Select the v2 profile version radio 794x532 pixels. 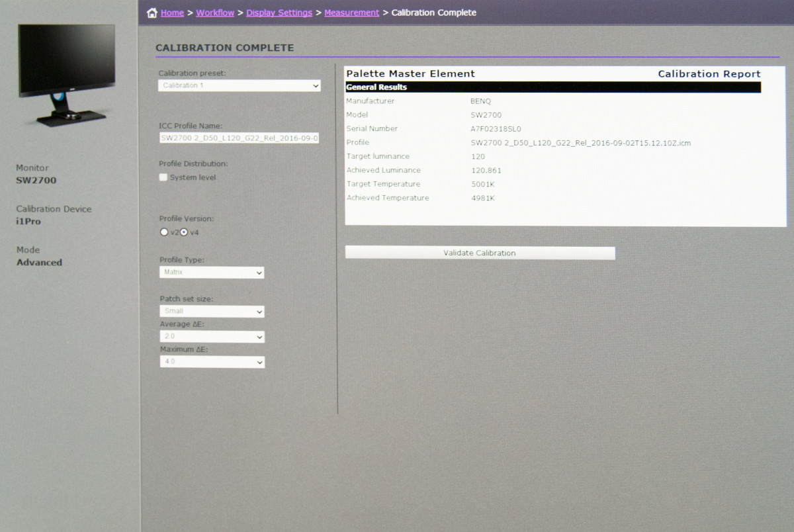[x=164, y=232]
